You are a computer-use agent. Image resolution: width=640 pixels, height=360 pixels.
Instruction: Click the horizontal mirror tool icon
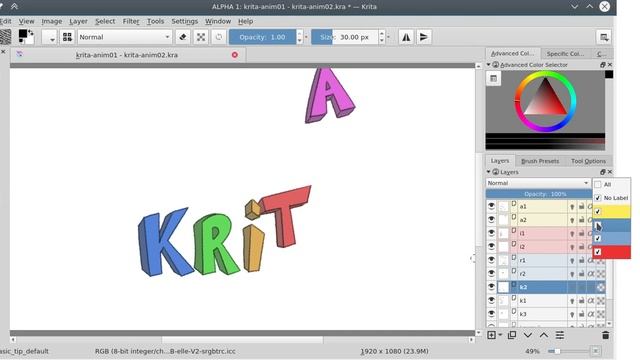pos(406,37)
